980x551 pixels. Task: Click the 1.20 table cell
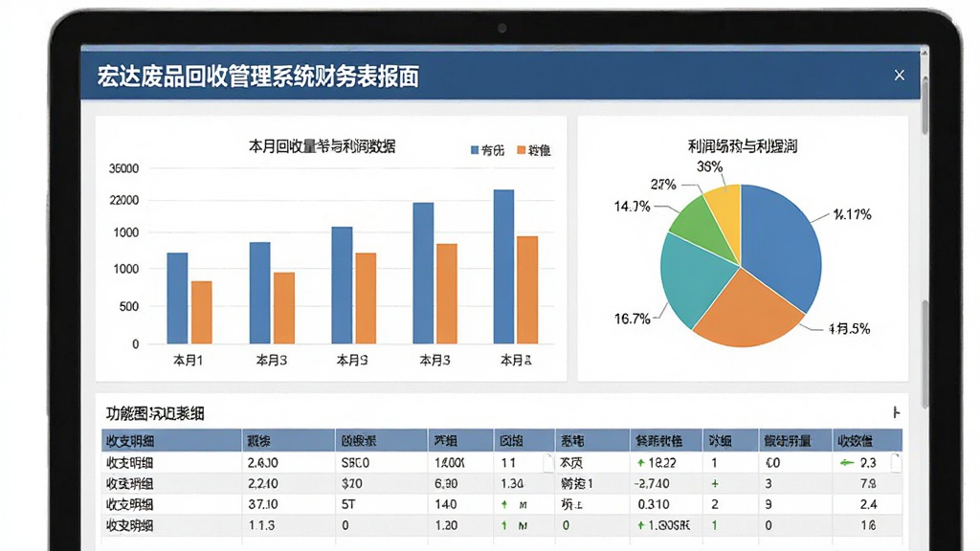[x=446, y=525]
